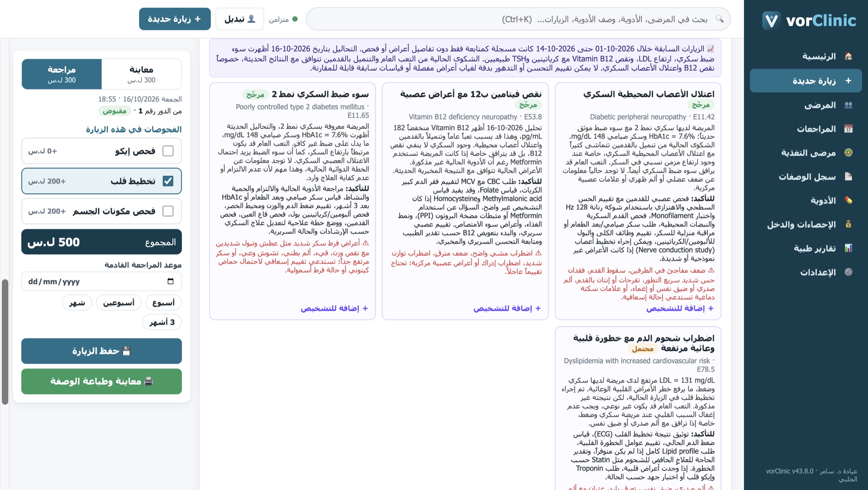
Task: Open المراجعات in the sidebar menu
Action: pyautogui.click(x=806, y=129)
